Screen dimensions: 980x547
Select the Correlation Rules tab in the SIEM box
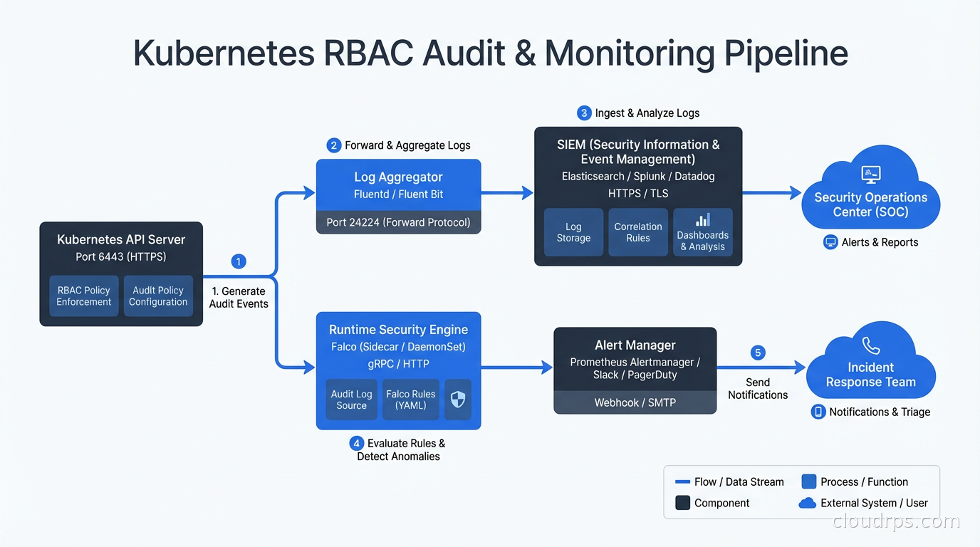click(637, 232)
